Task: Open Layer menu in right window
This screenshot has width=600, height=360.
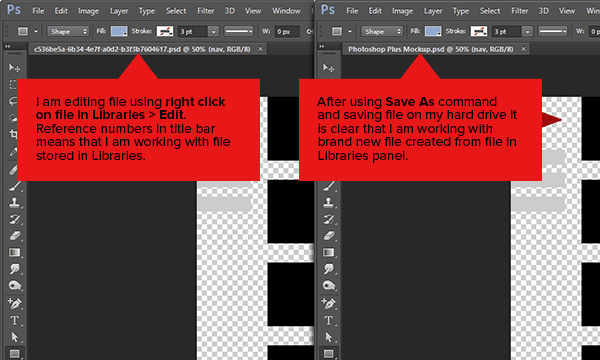Action: point(433,11)
